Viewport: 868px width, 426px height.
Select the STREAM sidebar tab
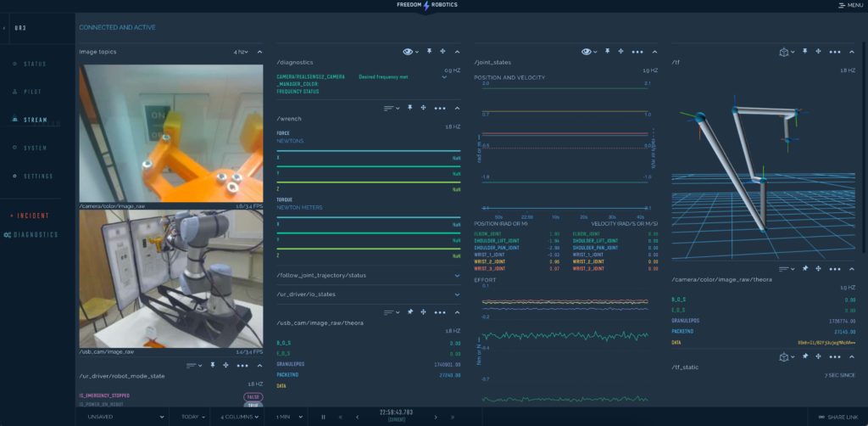(30, 120)
